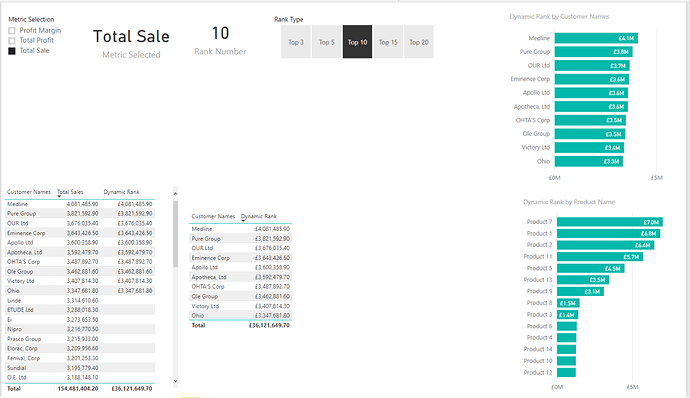Click the OUR Ltd bar in customer chart
The height and width of the screenshot is (398, 690).
(x=592, y=66)
